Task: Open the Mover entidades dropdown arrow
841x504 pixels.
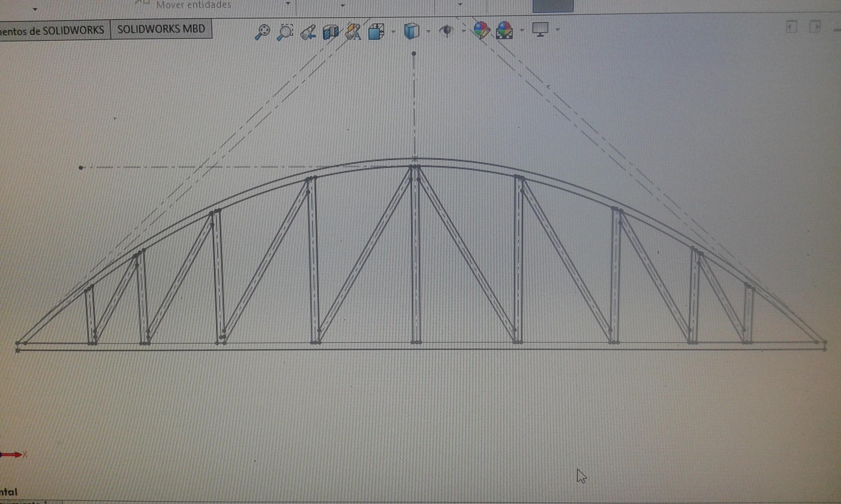Action: pyautogui.click(x=288, y=4)
